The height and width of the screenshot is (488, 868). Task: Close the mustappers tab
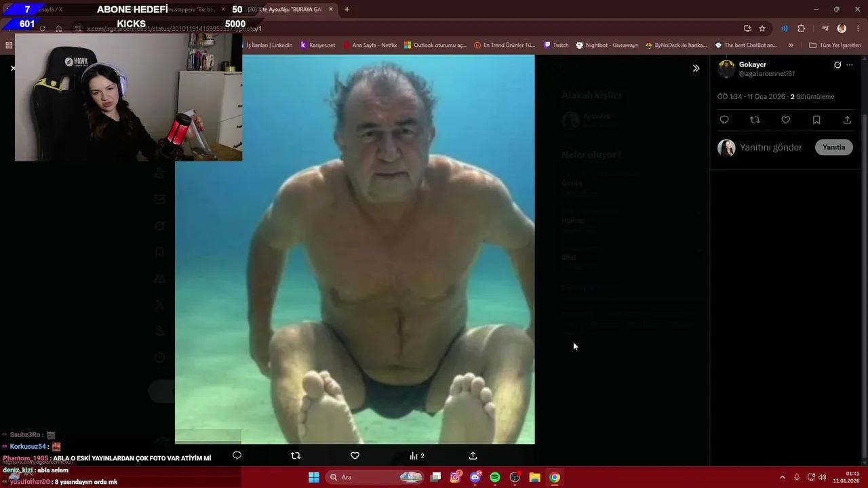click(222, 9)
